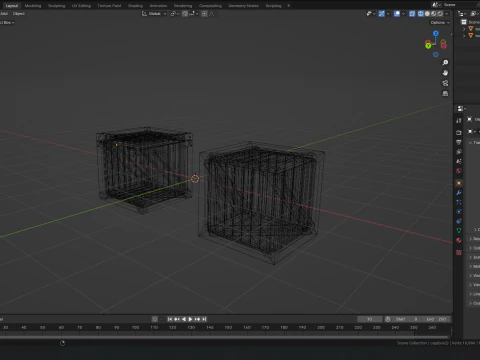Image resolution: width=480 pixels, height=360 pixels.
Task: Open the outliner display mode dropdown
Action: coord(462,14)
